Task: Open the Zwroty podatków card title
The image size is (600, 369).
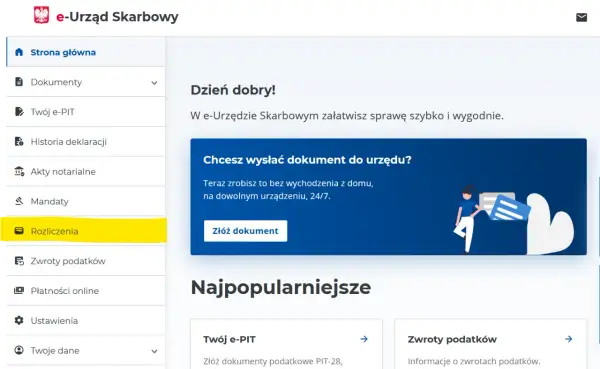Action: coord(452,339)
